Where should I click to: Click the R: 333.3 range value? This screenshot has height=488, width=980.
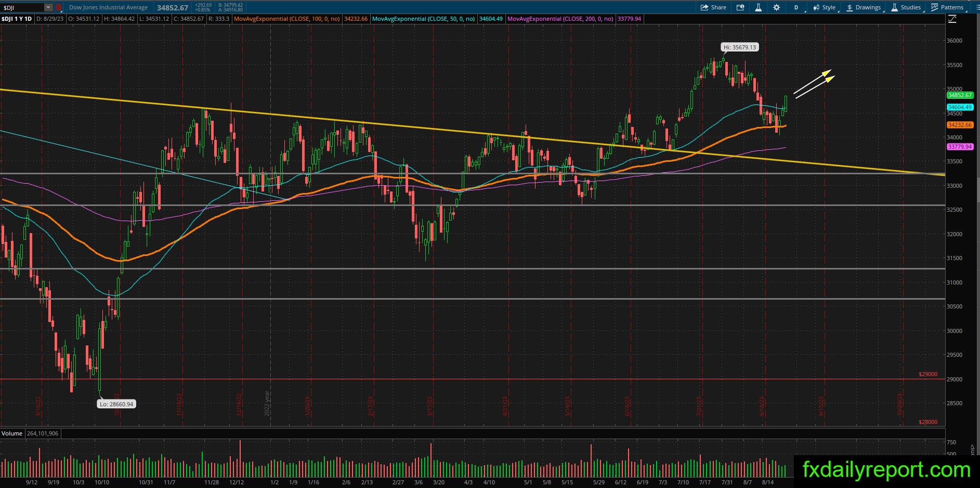tap(218, 19)
